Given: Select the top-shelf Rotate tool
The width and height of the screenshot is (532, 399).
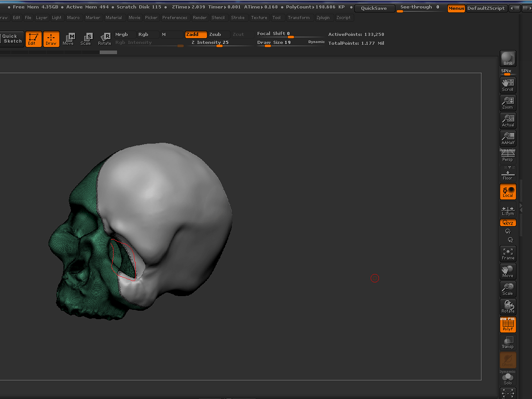Looking at the screenshot, I should click(105, 39).
